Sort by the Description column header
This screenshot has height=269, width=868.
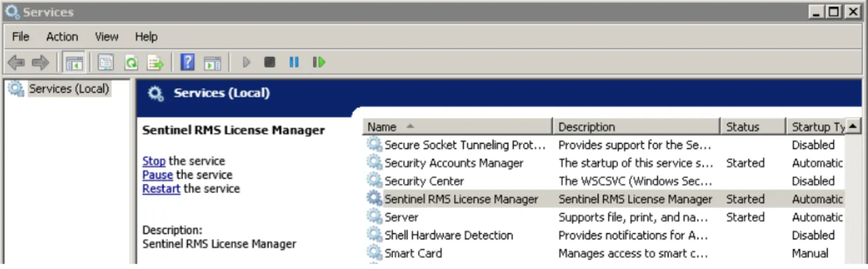pyautogui.click(x=636, y=127)
